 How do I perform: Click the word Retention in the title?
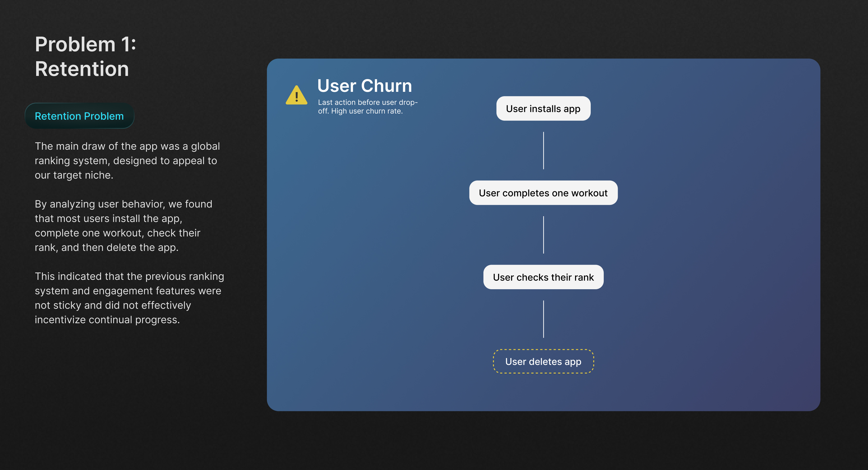click(x=82, y=69)
